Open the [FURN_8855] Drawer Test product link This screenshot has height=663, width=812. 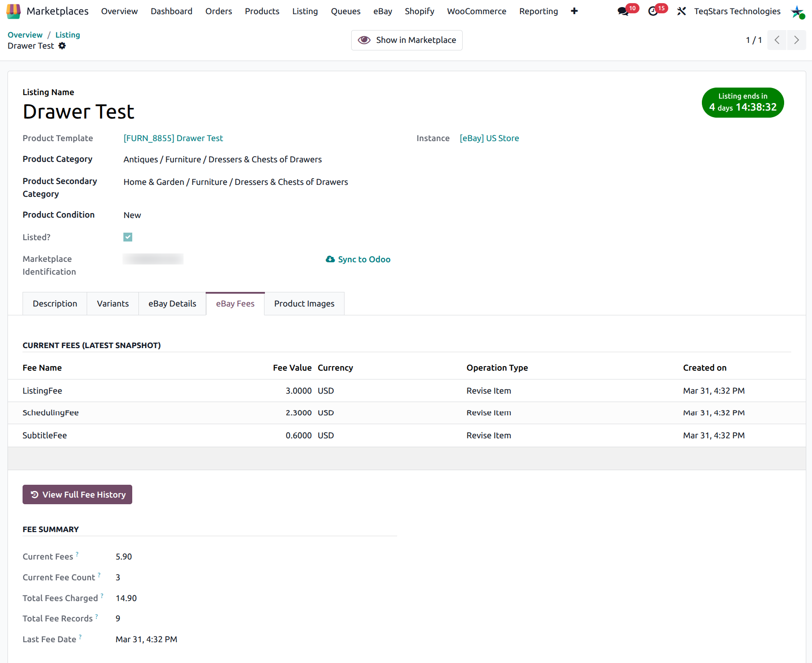(173, 138)
